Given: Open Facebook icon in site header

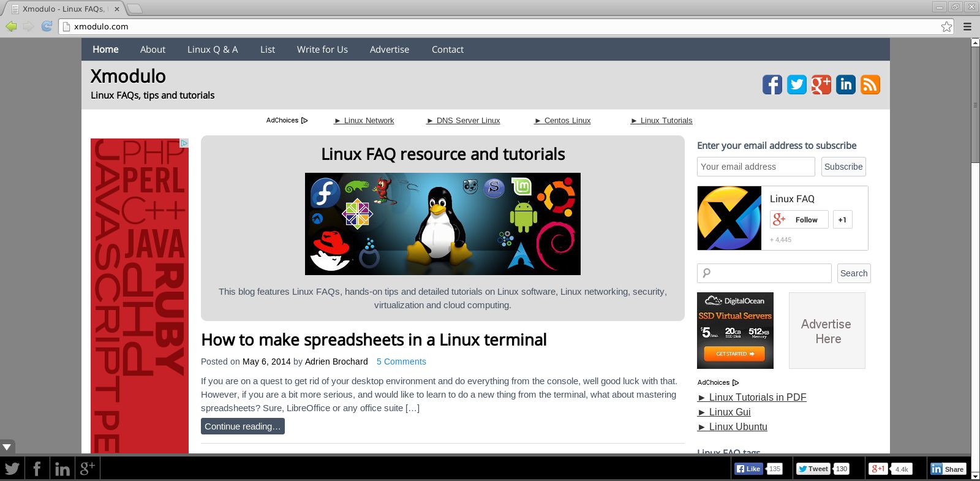Looking at the screenshot, I should (x=772, y=85).
